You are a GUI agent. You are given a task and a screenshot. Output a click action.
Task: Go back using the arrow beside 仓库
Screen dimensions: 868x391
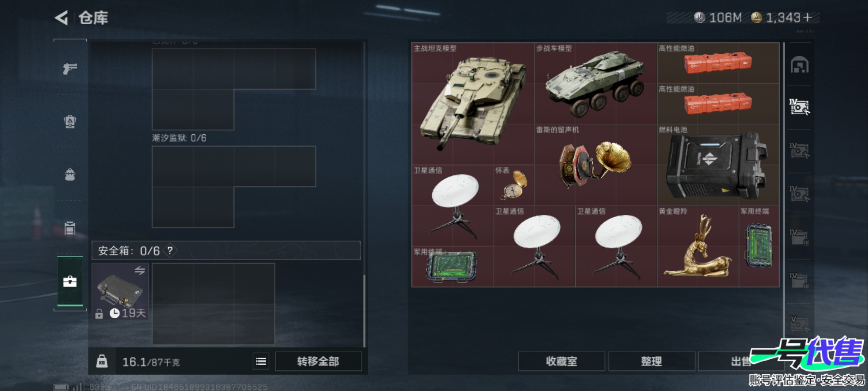(x=61, y=18)
